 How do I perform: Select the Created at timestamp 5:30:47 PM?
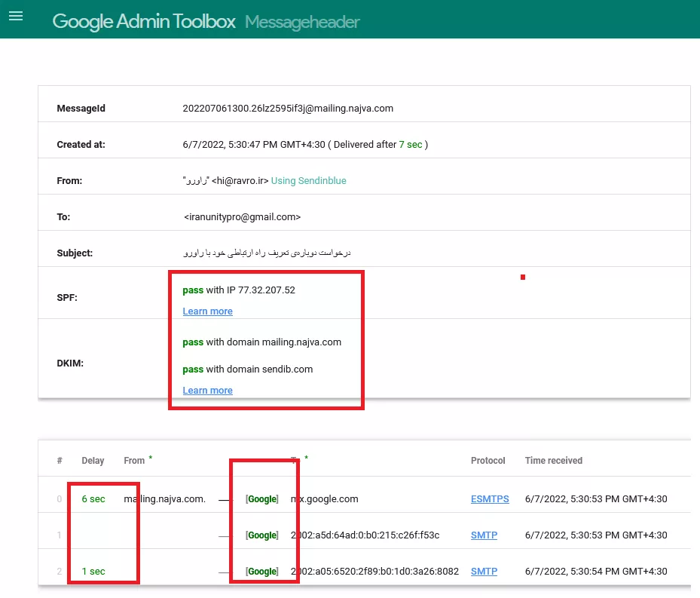[x=254, y=144]
